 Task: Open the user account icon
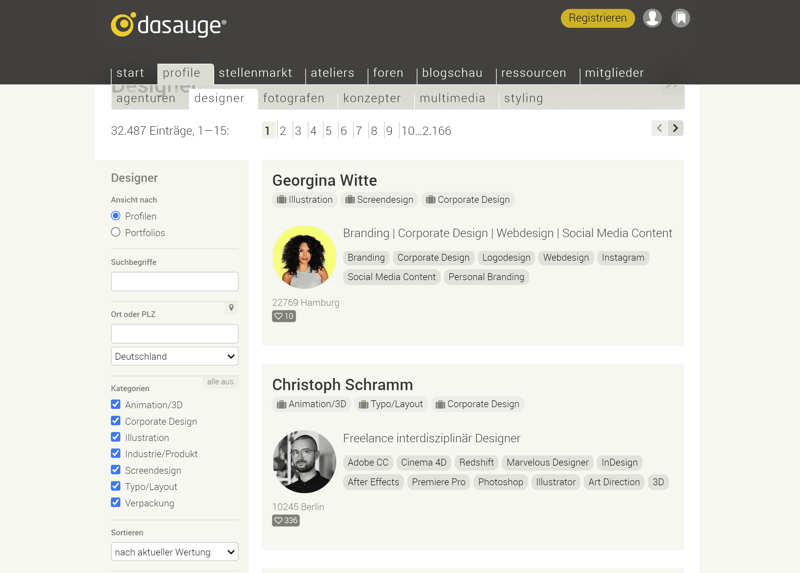click(652, 18)
